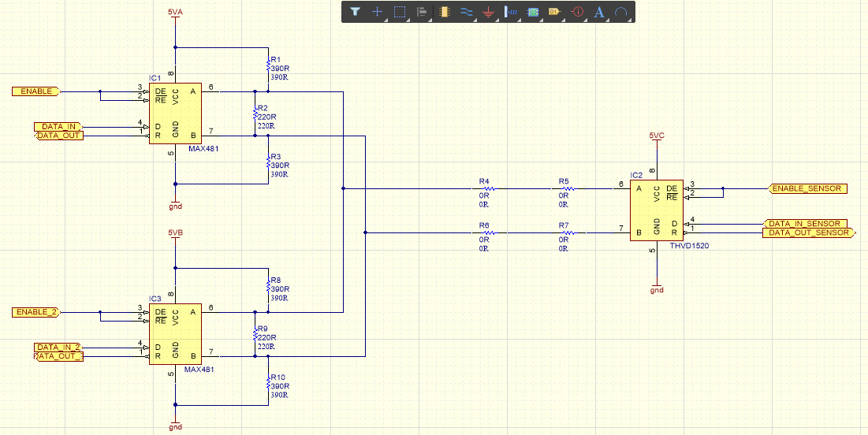The height and width of the screenshot is (435, 868).
Task: Click the THVD1520 part name text
Action: [689, 245]
